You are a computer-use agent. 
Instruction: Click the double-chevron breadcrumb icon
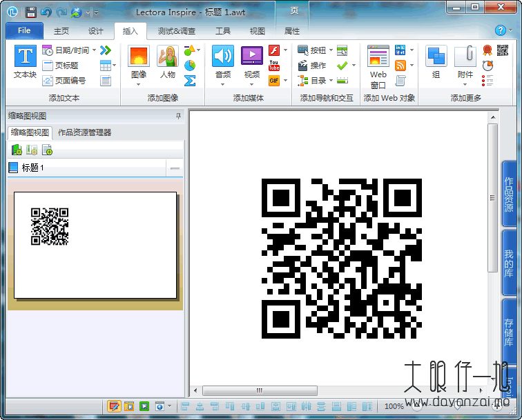106,50
